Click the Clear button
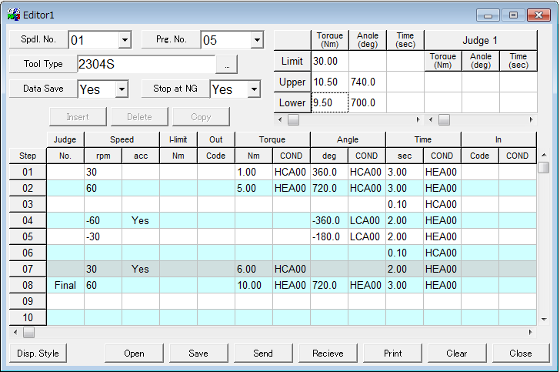This screenshot has height=372, width=560. point(457,353)
